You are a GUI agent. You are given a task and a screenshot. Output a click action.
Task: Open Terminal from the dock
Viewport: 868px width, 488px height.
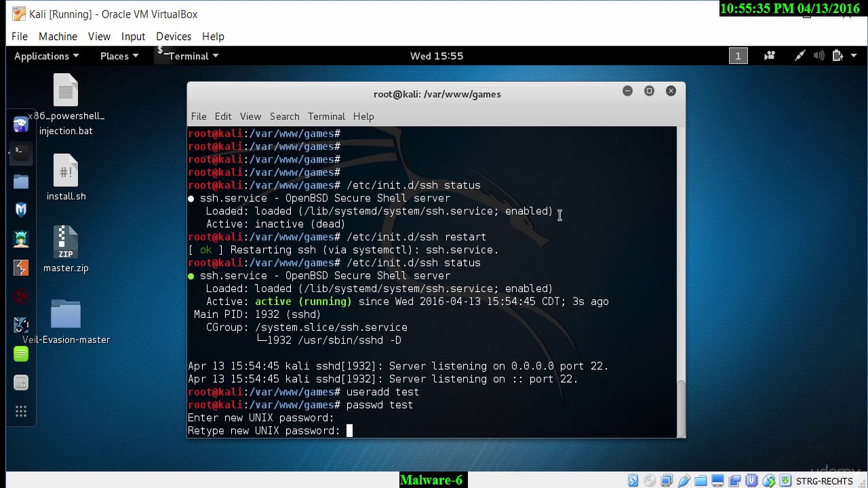click(21, 154)
